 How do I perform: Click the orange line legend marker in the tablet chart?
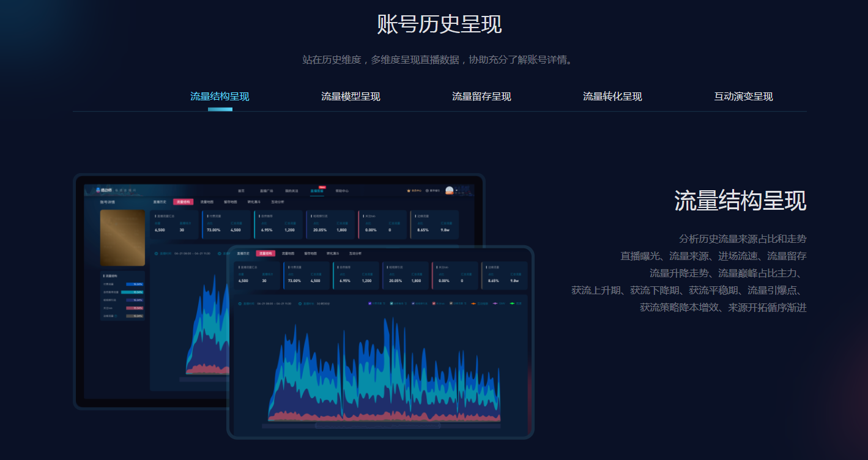pyautogui.click(x=473, y=303)
